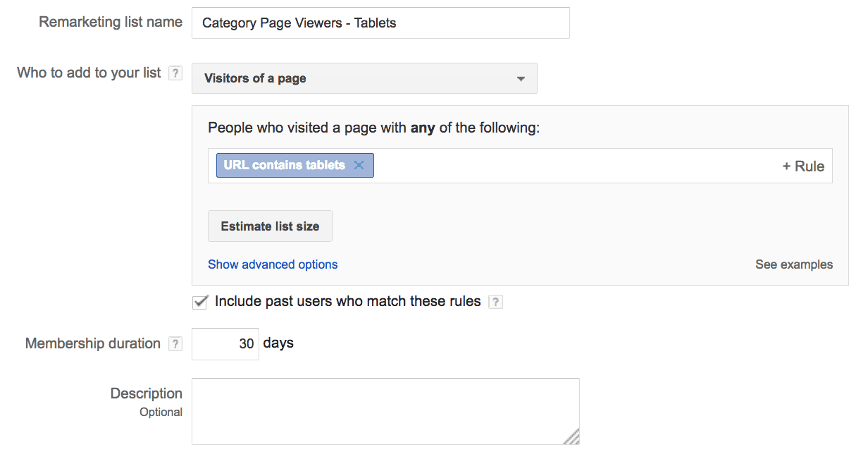Click the Membership duration help icon

pyautogui.click(x=175, y=344)
